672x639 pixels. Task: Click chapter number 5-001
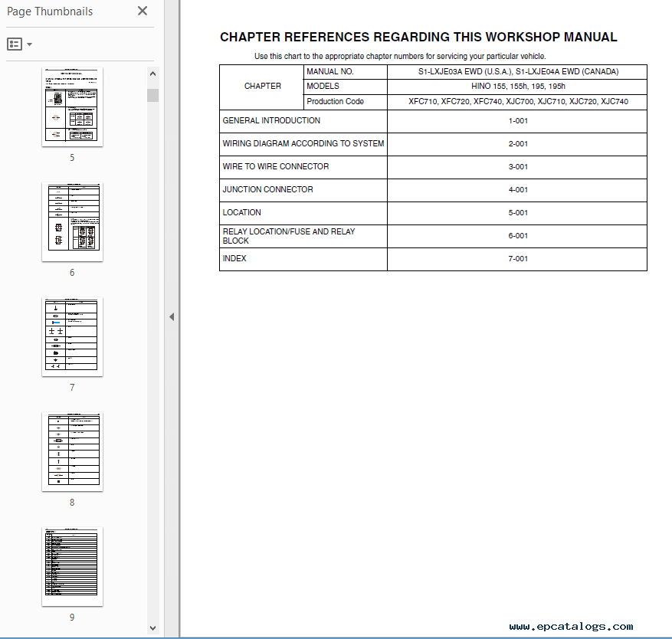518,212
